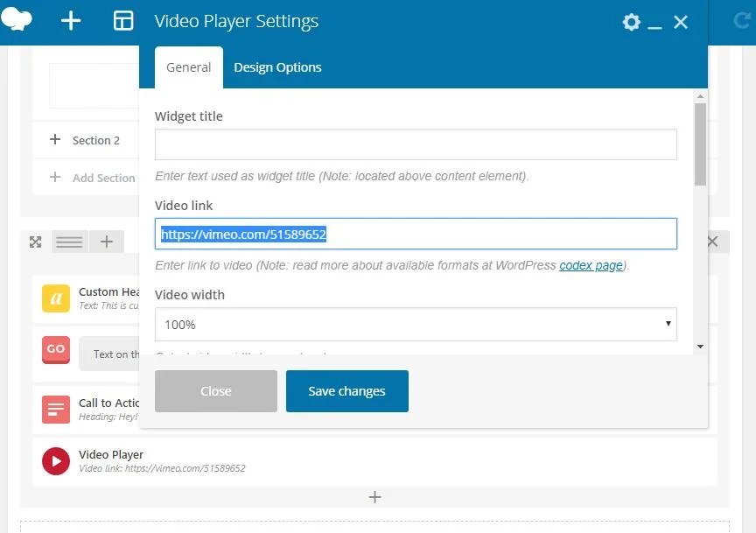Click the cloud logo icon in top bar

[x=17, y=19]
